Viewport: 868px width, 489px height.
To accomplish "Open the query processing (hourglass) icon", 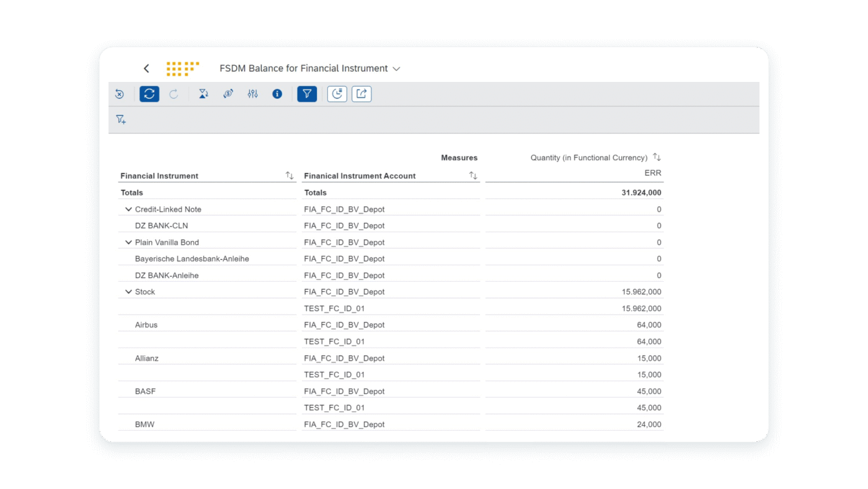I will pyautogui.click(x=203, y=94).
